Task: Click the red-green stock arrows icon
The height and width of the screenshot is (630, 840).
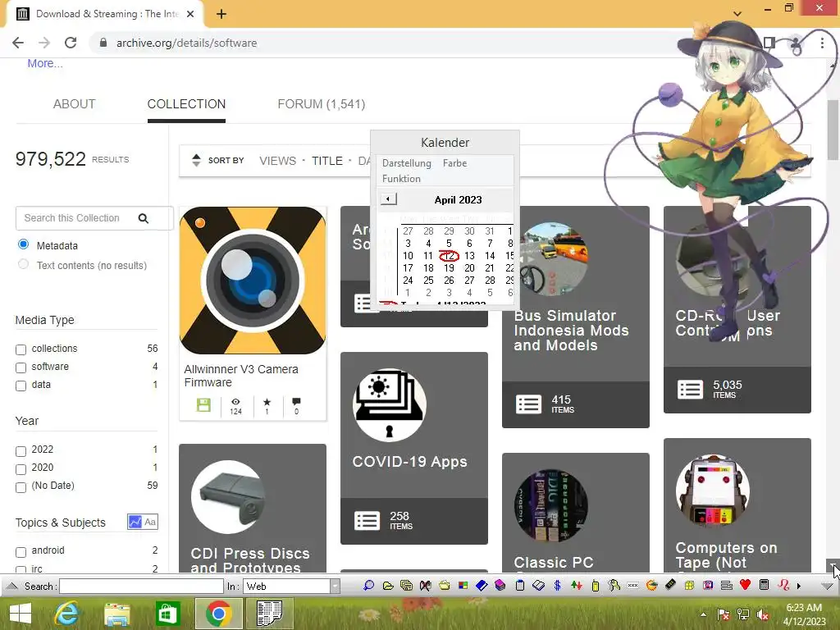Action: coord(577,586)
